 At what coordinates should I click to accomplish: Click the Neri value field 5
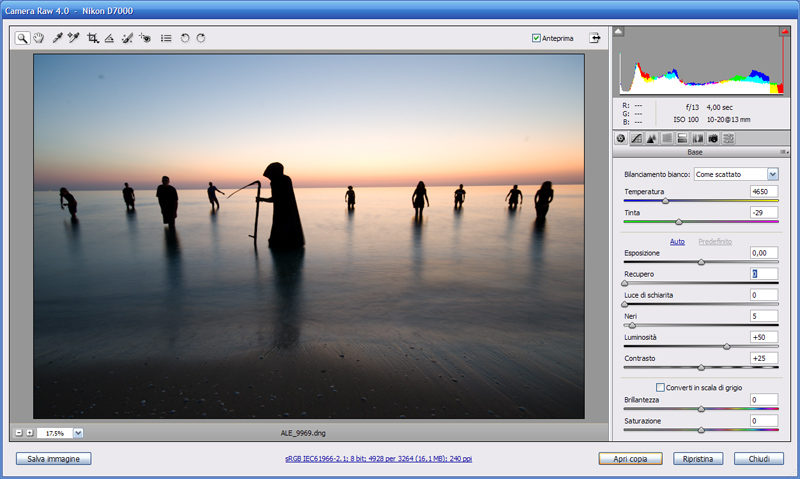point(764,316)
